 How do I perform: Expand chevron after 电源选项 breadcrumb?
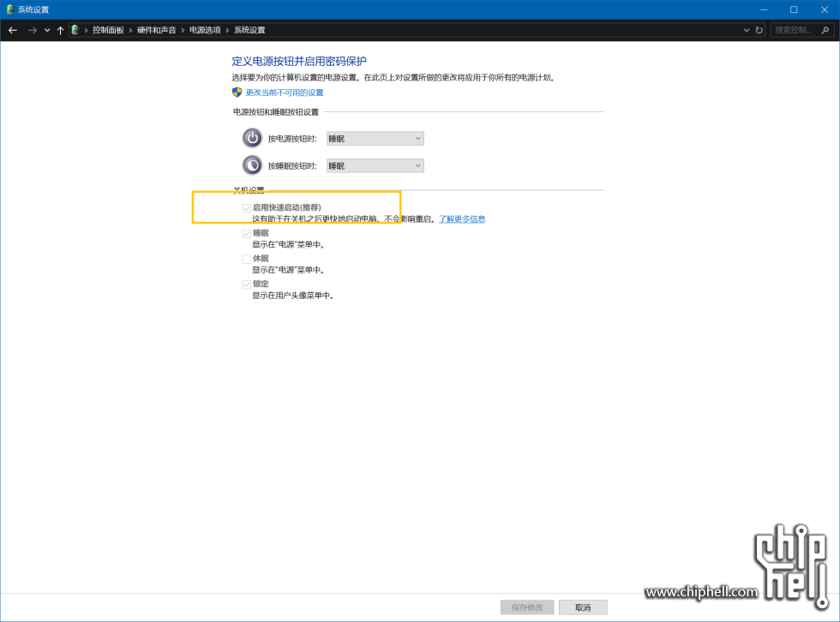click(x=227, y=31)
